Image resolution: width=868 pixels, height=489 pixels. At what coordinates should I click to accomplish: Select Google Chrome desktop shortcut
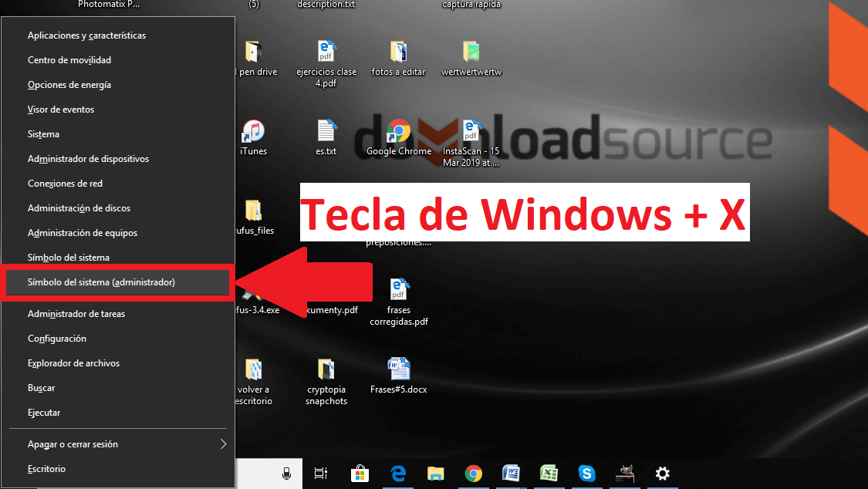(x=399, y=132)
